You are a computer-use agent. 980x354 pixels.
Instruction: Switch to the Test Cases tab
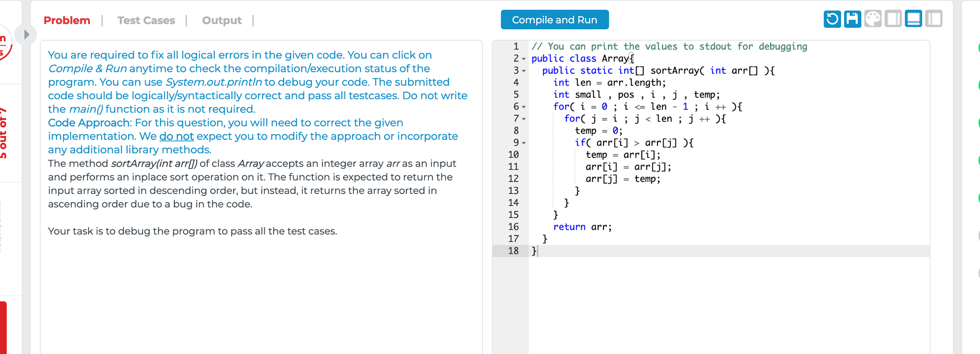click(x=146, y=20)
